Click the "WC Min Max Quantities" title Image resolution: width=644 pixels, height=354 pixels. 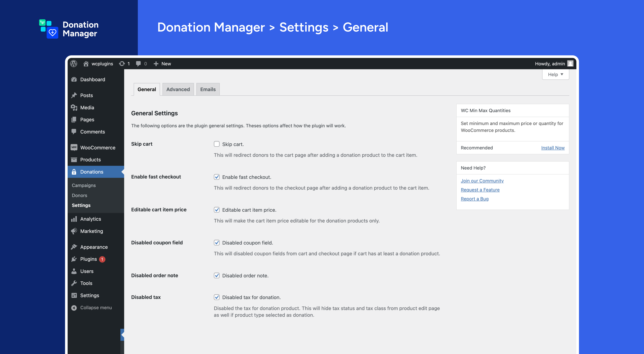click(486, 110)
